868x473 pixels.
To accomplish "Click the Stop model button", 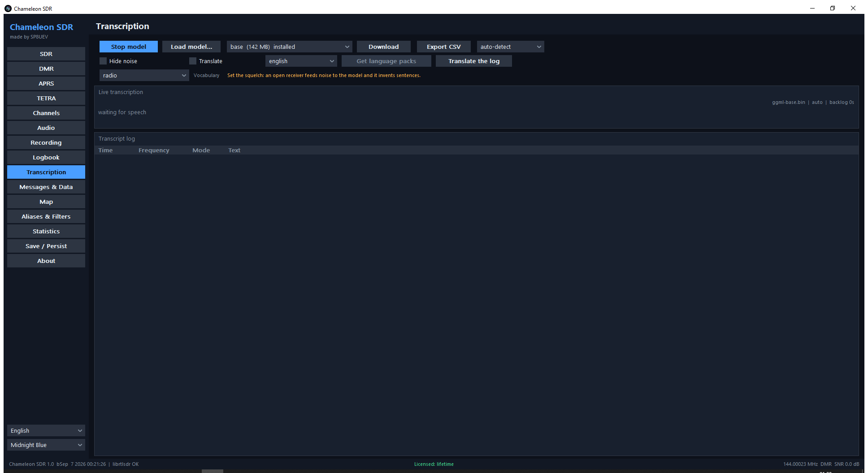I will coord(129,47).
